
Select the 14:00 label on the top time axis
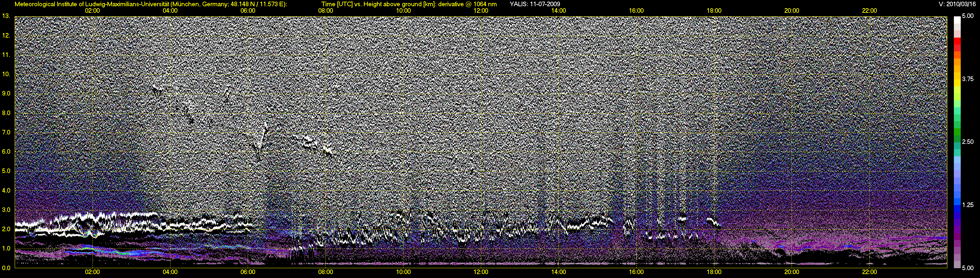[x=559, y=11]
